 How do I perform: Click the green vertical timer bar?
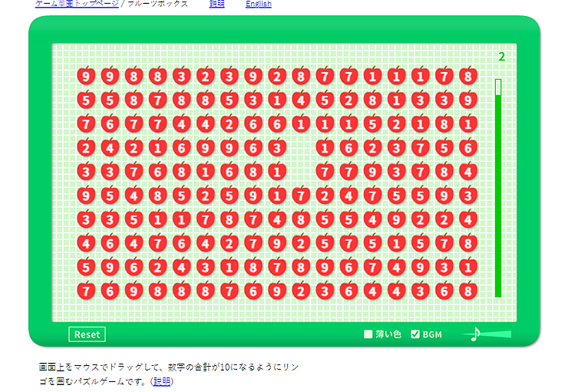pyautogui.click(x=498, y=188)
